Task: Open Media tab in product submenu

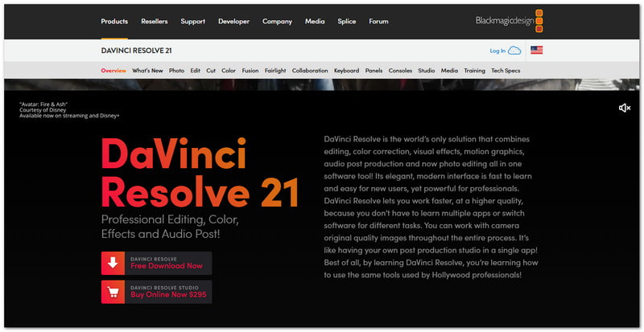Action: 449,71
